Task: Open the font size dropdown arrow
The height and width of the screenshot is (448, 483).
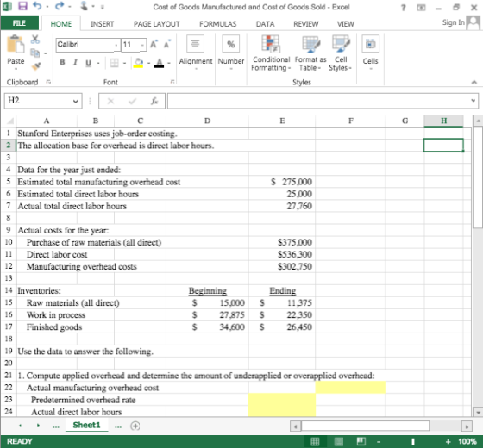Action: (142, 45)
